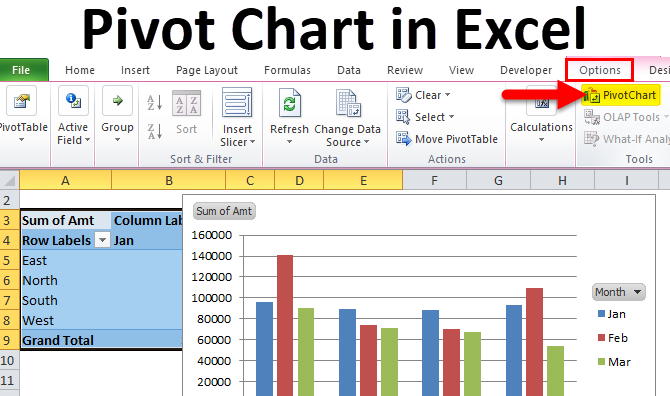Click the green Mar legend swatch
This screenshot has height=396, width=670.
coord(601,362)
